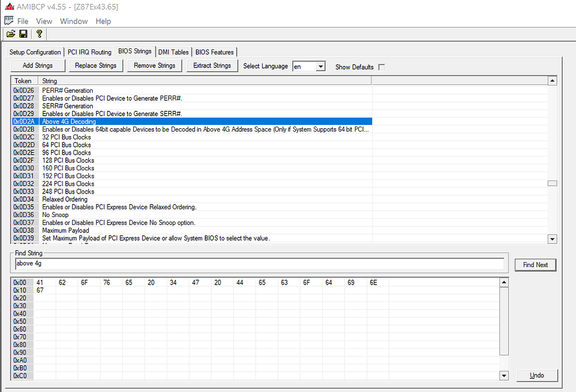576x392 pixels.
Task: Click the string list scrollbar down arrow
Action: 552,239
